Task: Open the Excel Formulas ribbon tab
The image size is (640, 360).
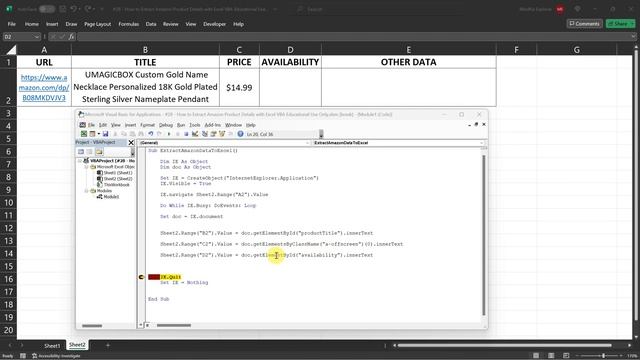Action: (x=129, y=24)
